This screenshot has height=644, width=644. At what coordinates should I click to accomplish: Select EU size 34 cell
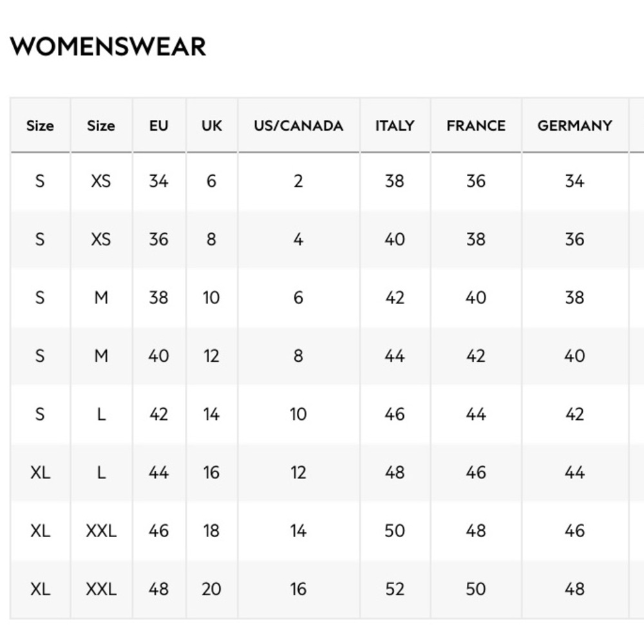[159, 181]
